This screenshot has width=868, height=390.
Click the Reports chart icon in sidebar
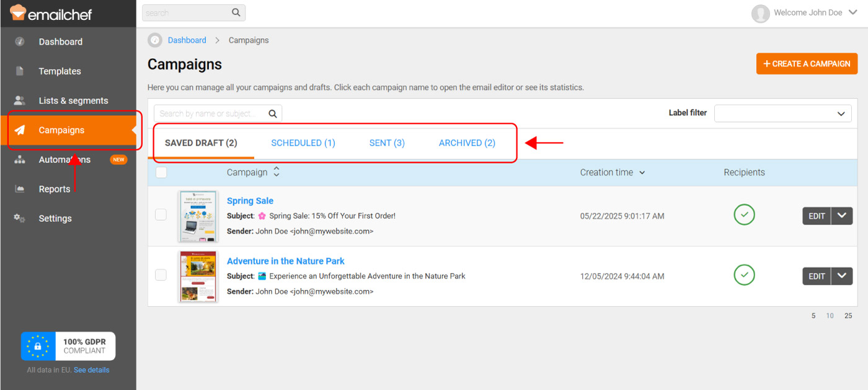20,189
